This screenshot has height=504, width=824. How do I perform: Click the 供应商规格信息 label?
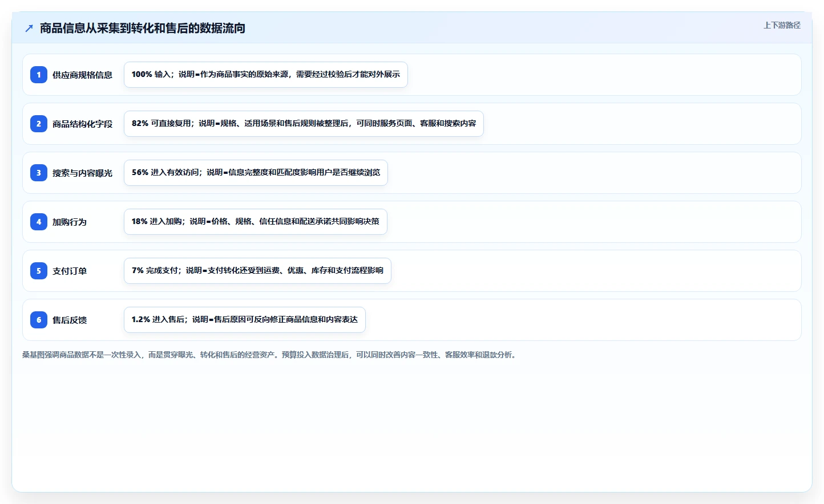point(82,75)
